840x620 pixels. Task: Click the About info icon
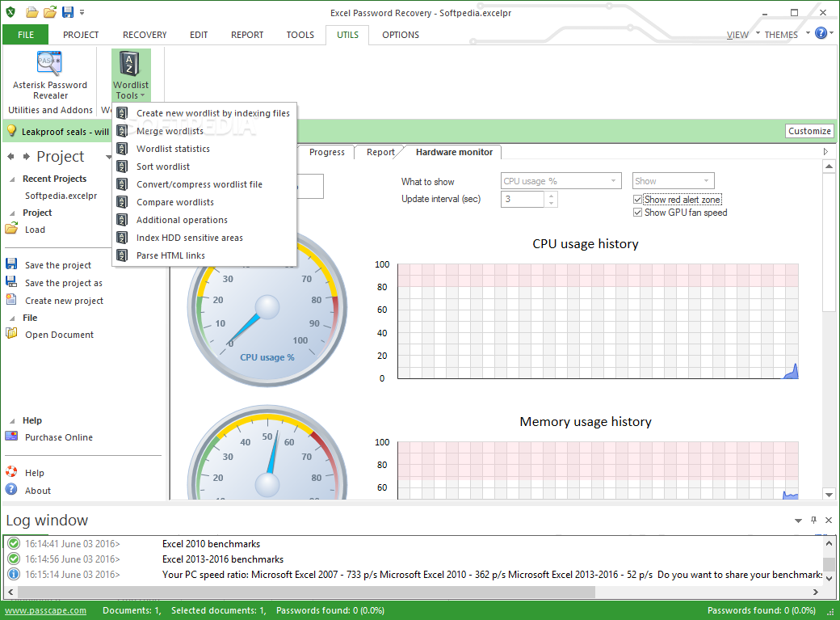(x=11, y=489)
